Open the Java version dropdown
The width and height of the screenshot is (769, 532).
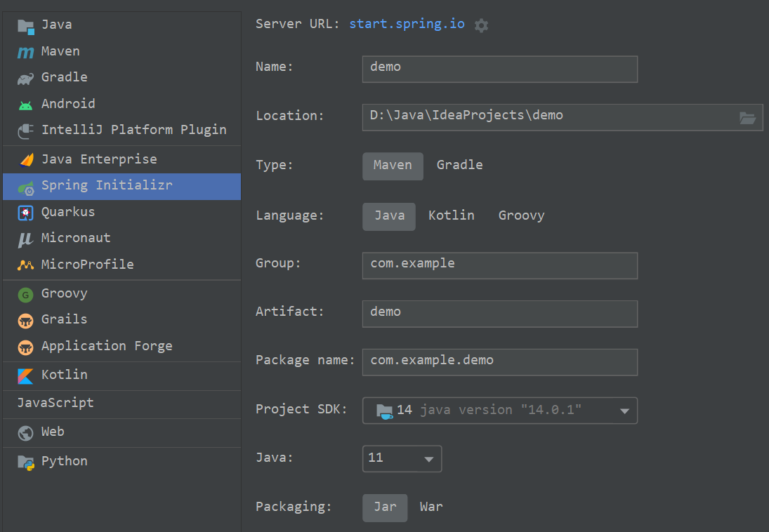point(402,458)
